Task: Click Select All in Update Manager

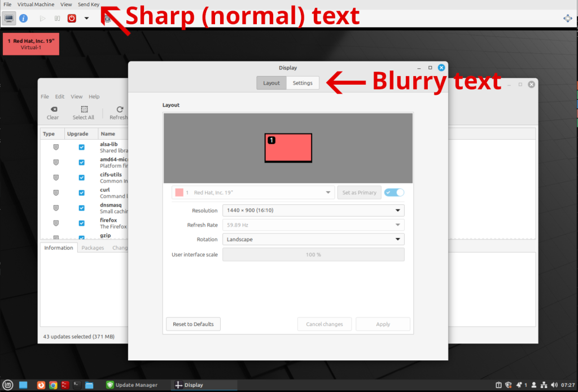Action: click(84, 113)
